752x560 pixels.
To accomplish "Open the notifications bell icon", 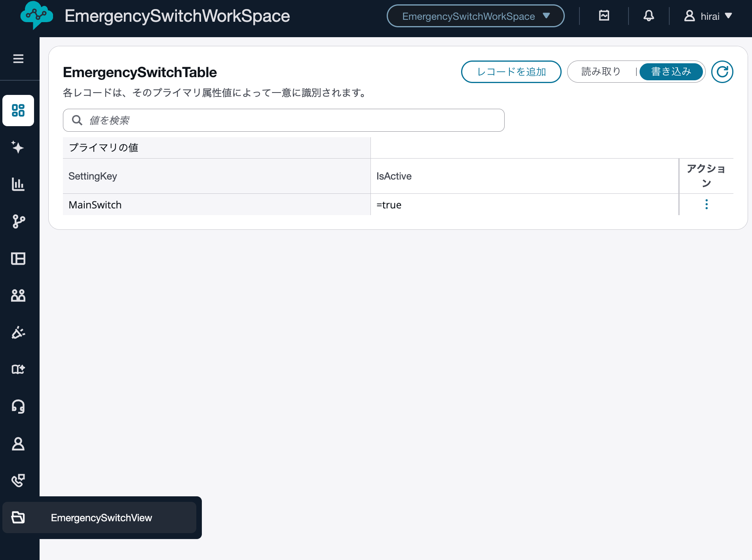I will click(x=648, y=16).
